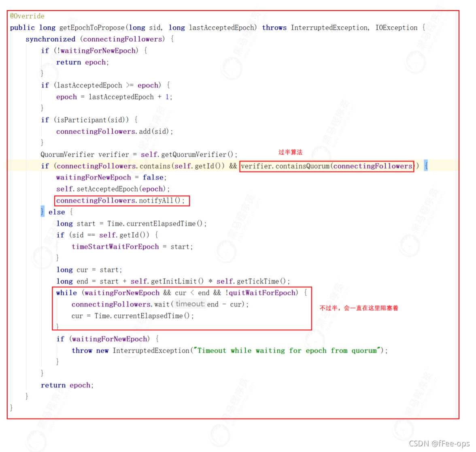The width and height of the screenshot is (476, 452).
Task: Click 'connectingFollowers.contains(self.getId())' expression
Action: 140,166
